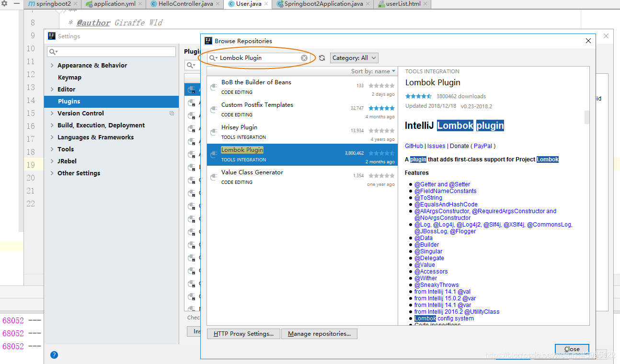Select BoB the Builder of Beans plugin
This screenshot has height=364, width=620.
point(302,87)
